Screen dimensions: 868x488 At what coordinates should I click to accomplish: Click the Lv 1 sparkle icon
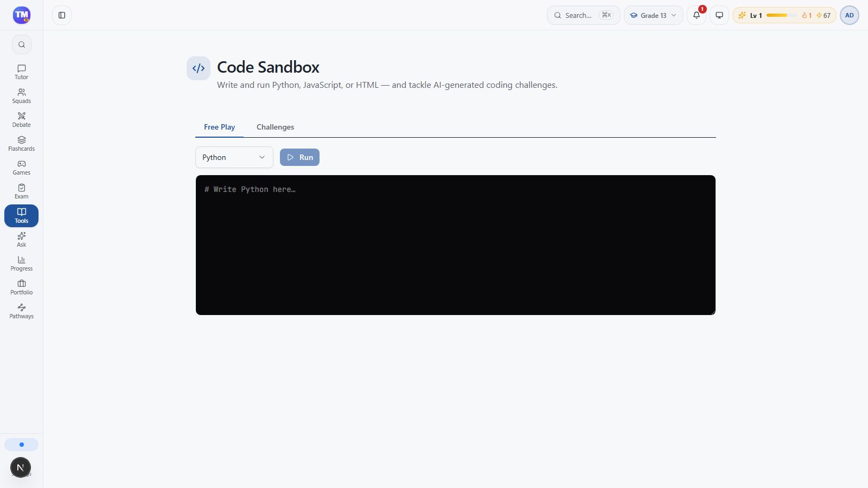[x=742, y=15]
